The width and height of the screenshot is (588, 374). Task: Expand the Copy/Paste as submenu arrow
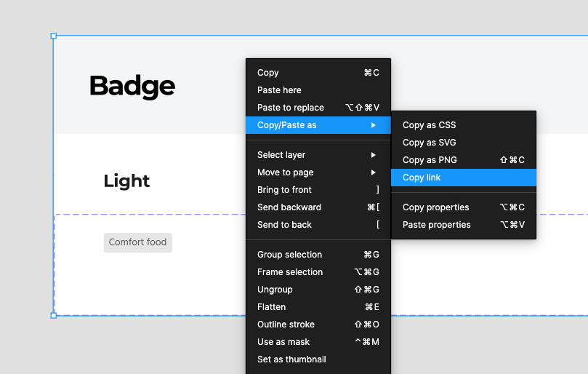[373, 125]
